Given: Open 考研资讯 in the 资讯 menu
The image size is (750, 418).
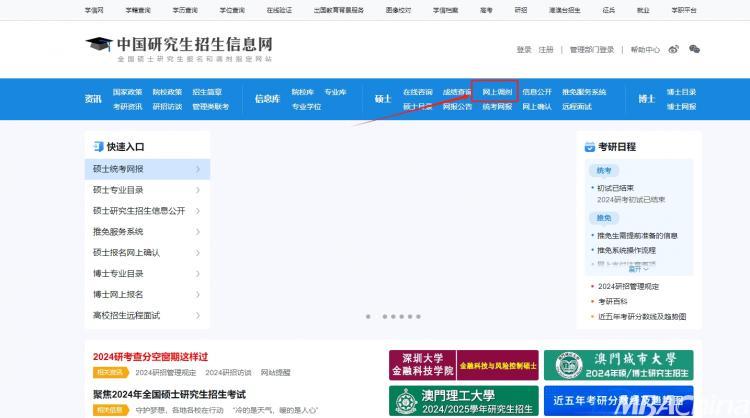Looking at the screenshot, I should [127, 107].
